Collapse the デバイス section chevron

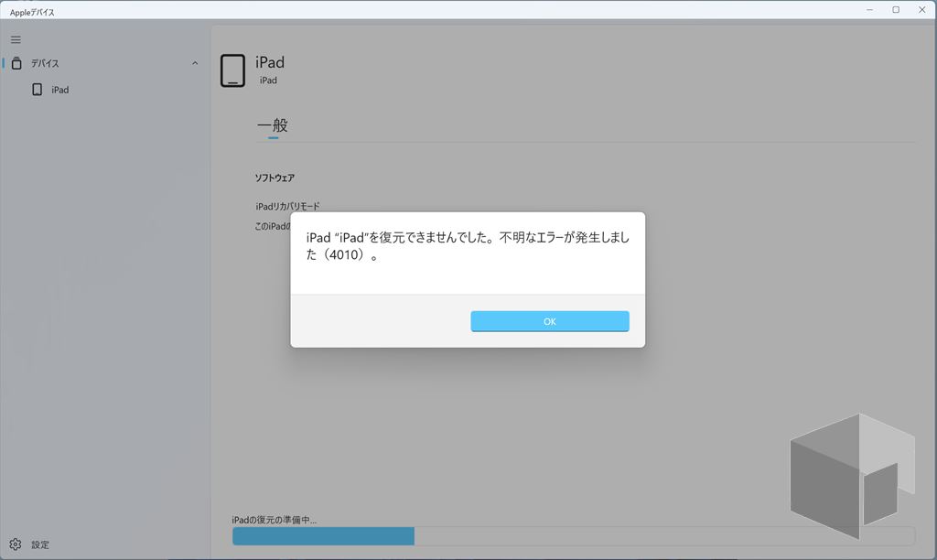tap(195, 63)
